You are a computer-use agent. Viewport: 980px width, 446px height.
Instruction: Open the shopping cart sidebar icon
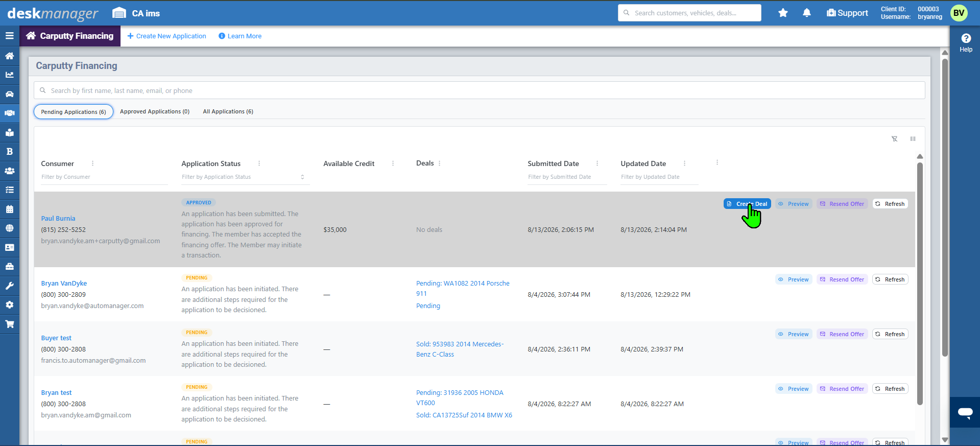[9, 324]
